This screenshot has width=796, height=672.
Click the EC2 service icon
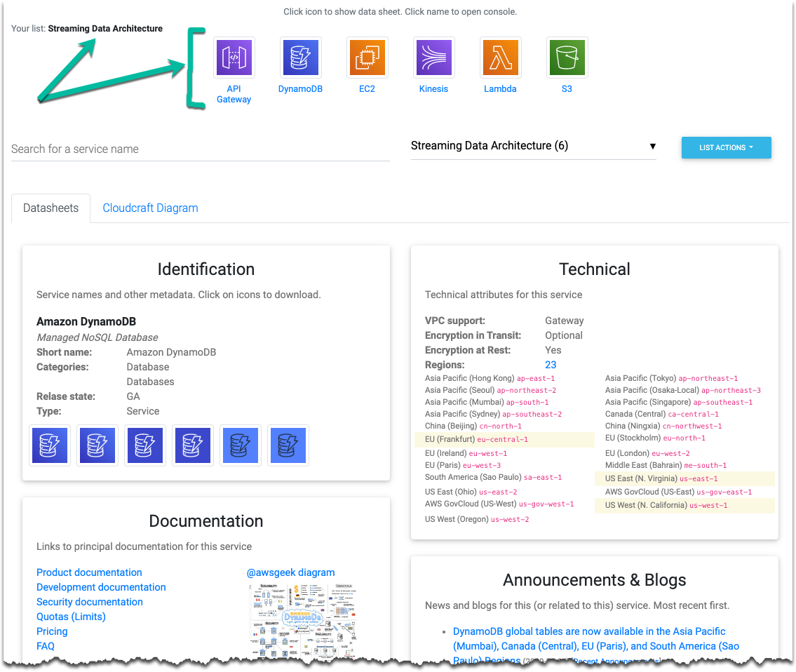click(x=367, y=58)
